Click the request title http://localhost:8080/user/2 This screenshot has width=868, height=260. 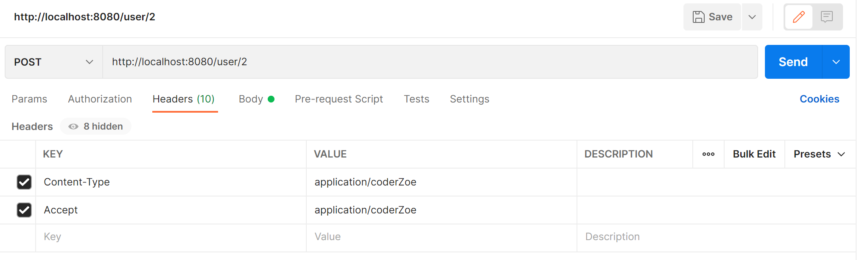(84, 17)
